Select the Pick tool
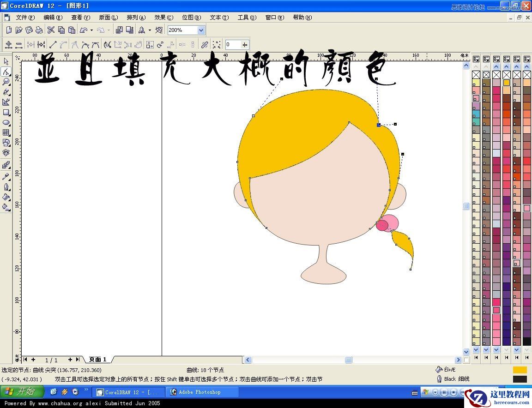Viewport: 532px width, 408px height. point(6,61)
